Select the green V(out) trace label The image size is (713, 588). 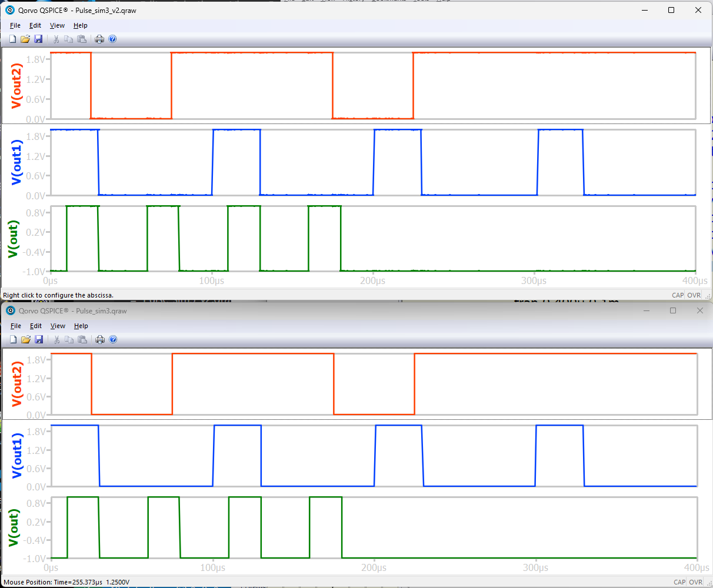click(15, 238)
